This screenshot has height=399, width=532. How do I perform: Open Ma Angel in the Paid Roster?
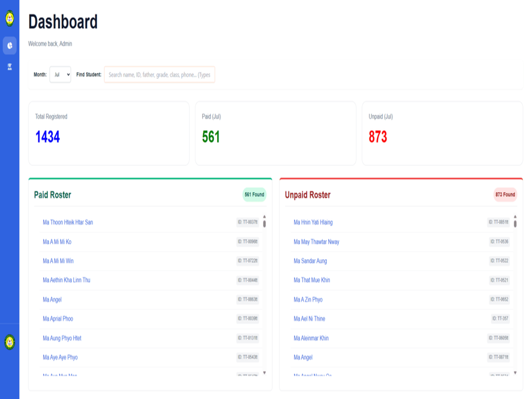(52, 300)
